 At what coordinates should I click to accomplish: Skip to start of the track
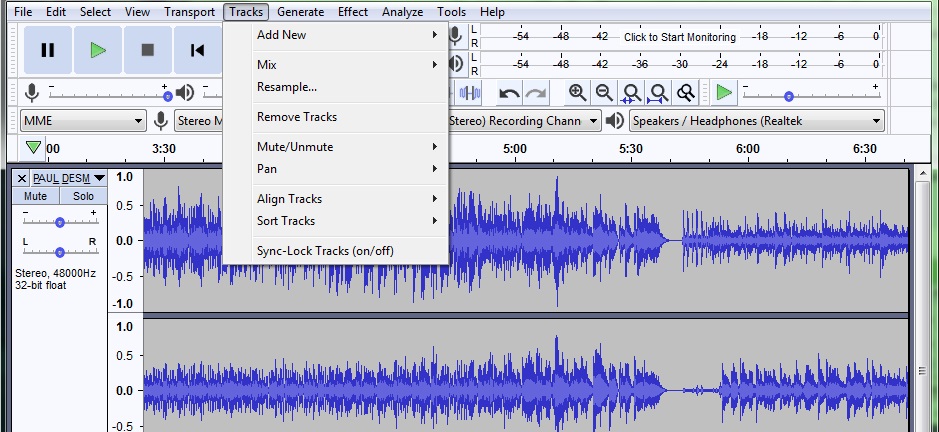pos(197,50)
